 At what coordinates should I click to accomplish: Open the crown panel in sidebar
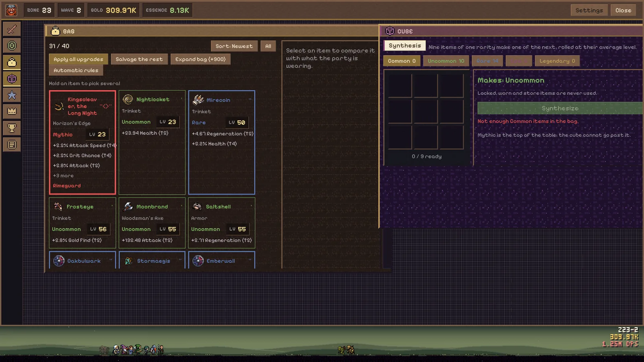[x=12, y=111]
